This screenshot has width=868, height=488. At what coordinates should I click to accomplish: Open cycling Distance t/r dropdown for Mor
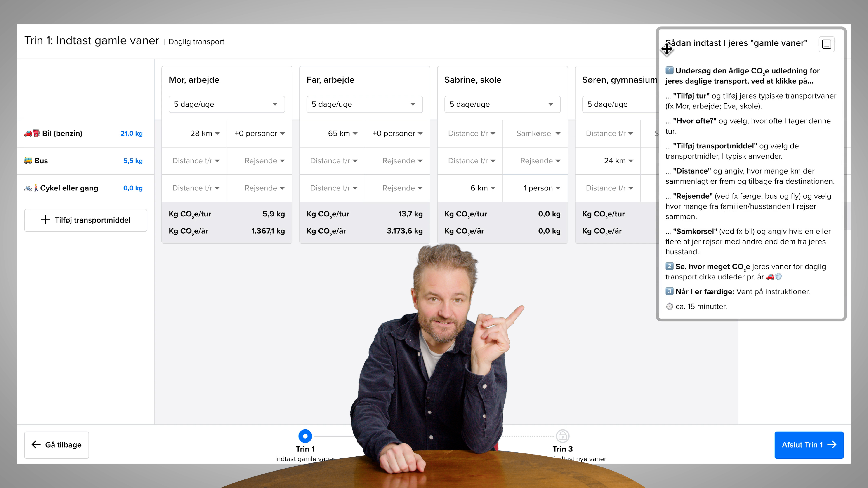[x=194, y=188]
